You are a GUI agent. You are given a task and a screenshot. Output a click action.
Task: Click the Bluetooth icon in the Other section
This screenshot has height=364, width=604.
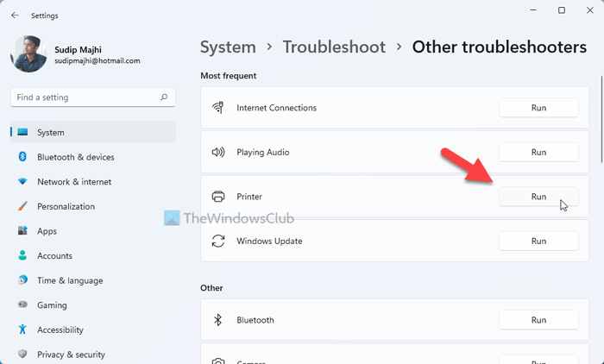point(217,320)
